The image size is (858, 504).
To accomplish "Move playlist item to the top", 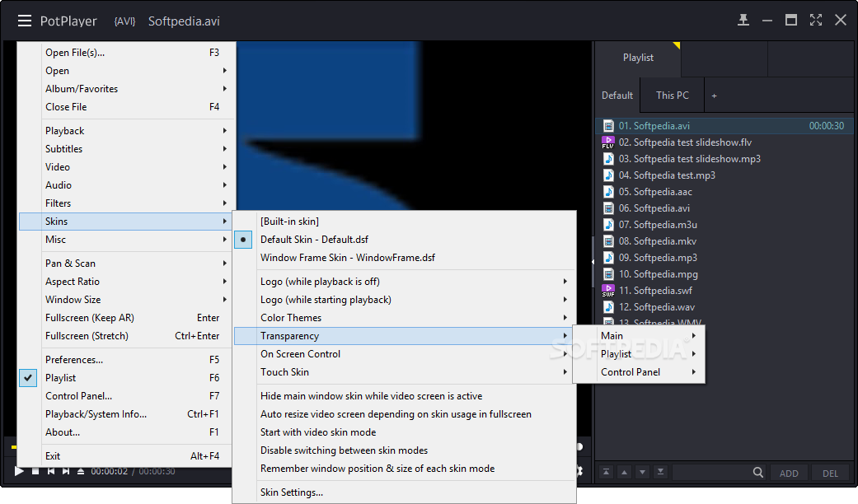I will 607,473.
